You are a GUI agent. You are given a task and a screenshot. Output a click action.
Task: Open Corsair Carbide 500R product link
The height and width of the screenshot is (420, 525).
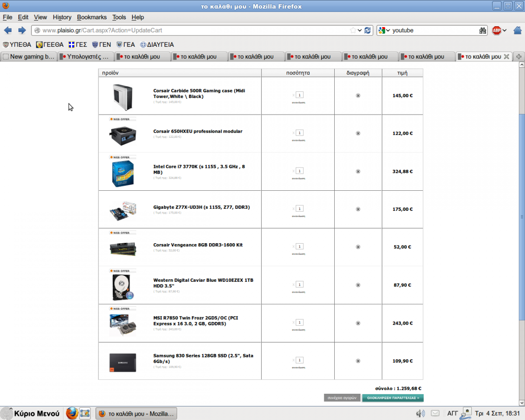(x=199, y=93)
